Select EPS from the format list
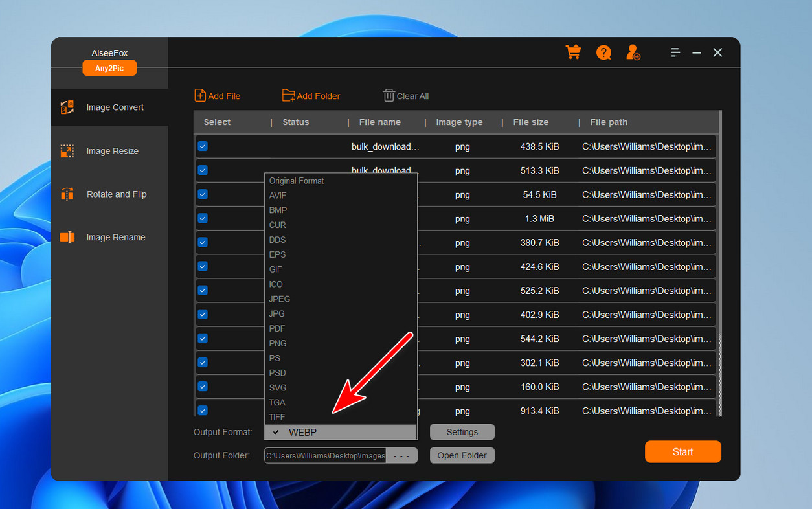Image resolution: width=812 pixels, height=509 pixels. pyautogui.click(x=341, y=254)
